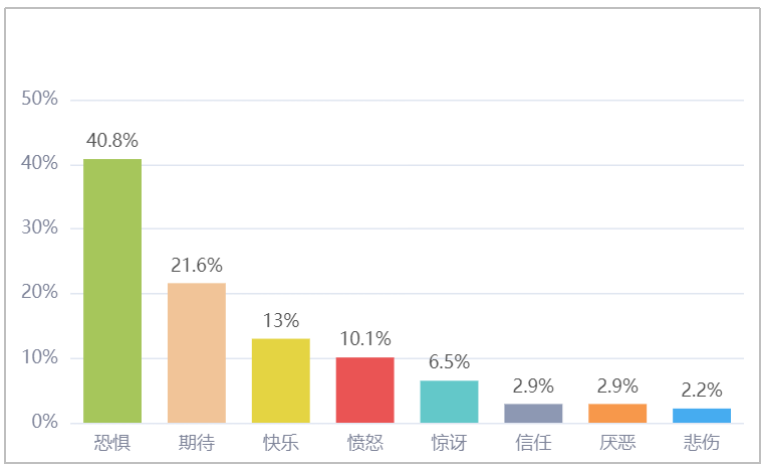Click the green 恐惧 bar
This screenshot has height=472, width=767.
(113, 291)
